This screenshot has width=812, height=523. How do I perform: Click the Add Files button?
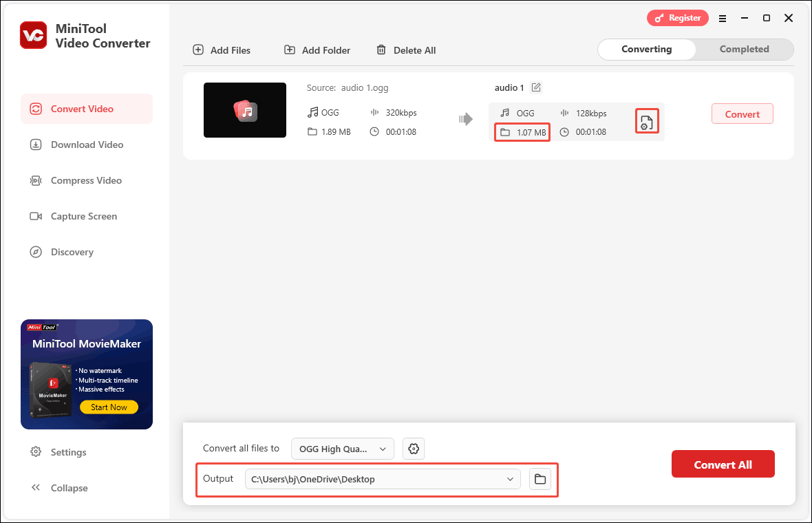point(222,50)
